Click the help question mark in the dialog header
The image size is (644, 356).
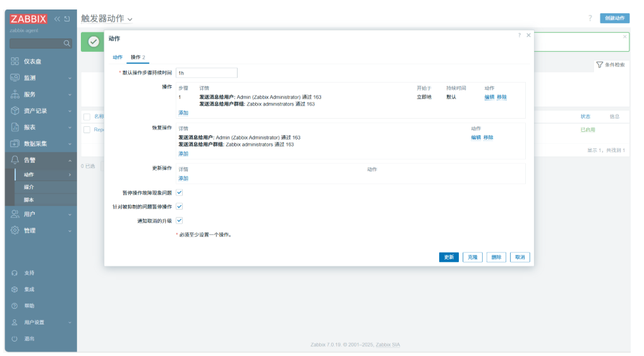pyautogui.click(x=519, y=35)
